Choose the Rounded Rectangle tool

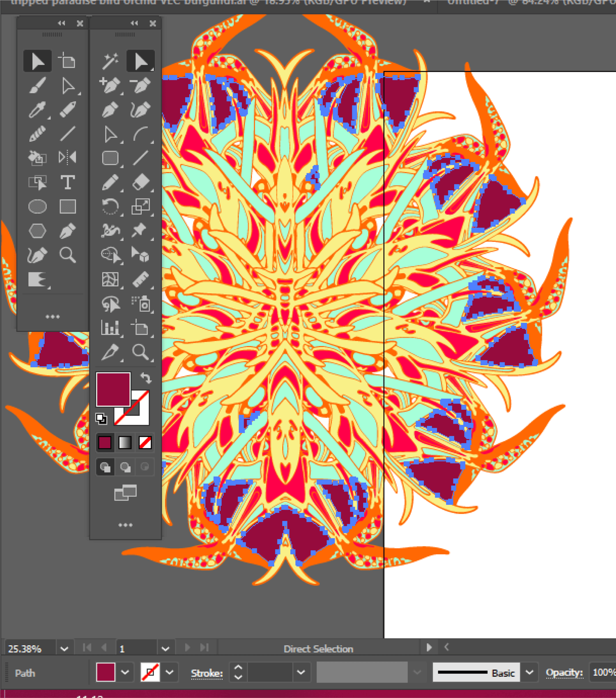(x=110, y=158)
